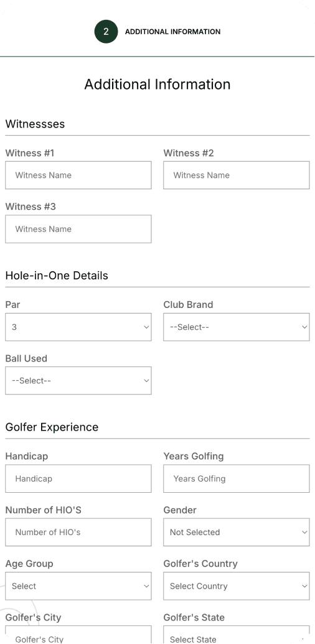
Task: Focus the Number of HIO's field
Action: tap(78, 532)
